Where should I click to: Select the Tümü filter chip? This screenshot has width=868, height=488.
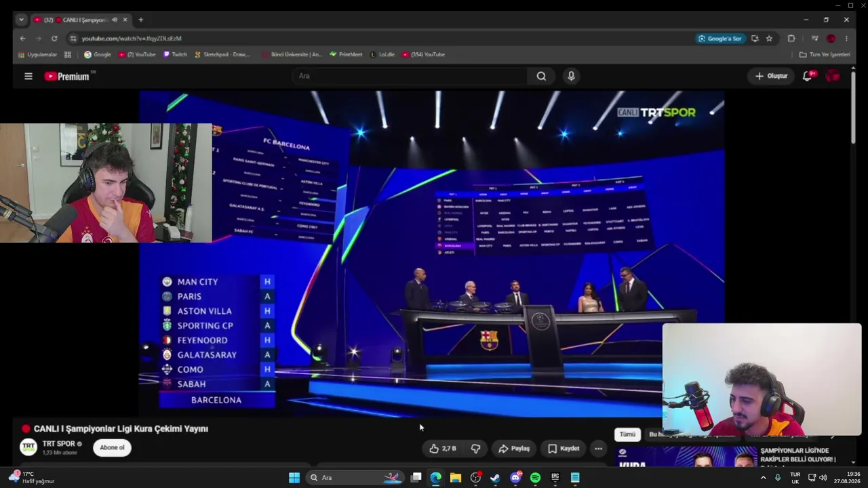[627, 434]
